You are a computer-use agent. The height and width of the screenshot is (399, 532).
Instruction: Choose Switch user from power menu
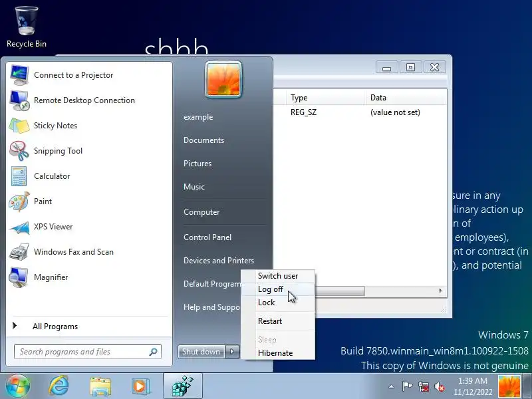tap(278, 276)
